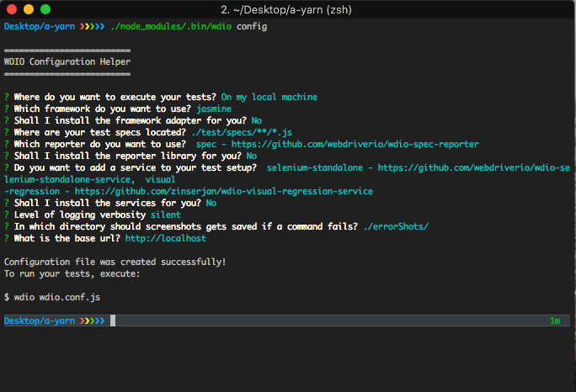The height and width of the screenshot is (392, 576).
Task: Click the 'jasmine' framework answer
Action: [214, 109]
